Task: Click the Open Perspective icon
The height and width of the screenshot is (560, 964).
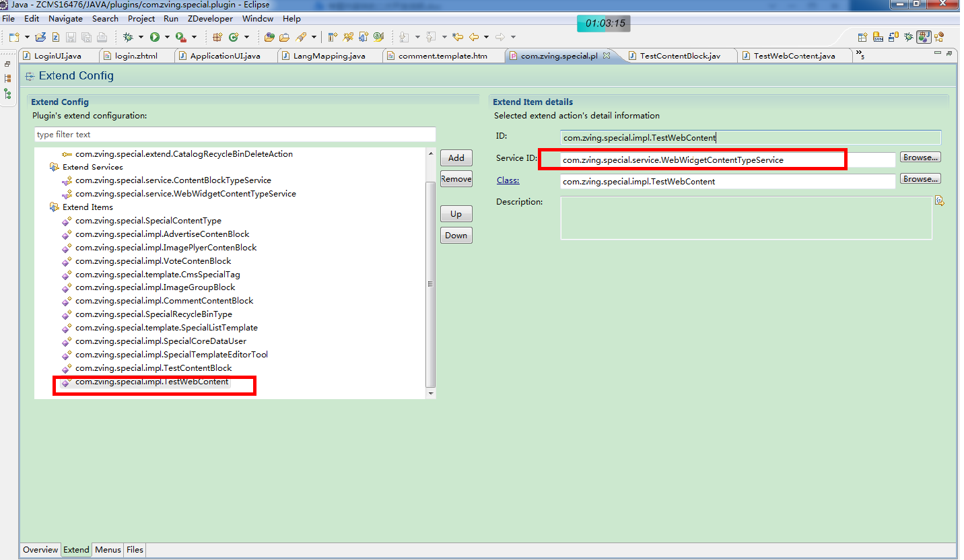Action: [x=862, y=37]
